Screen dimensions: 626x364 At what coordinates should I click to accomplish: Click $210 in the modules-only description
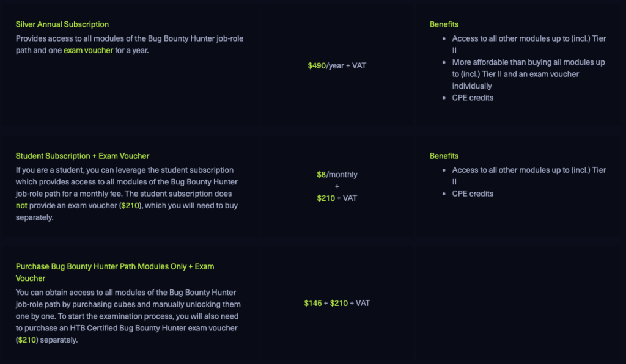(x=27, y=340)
